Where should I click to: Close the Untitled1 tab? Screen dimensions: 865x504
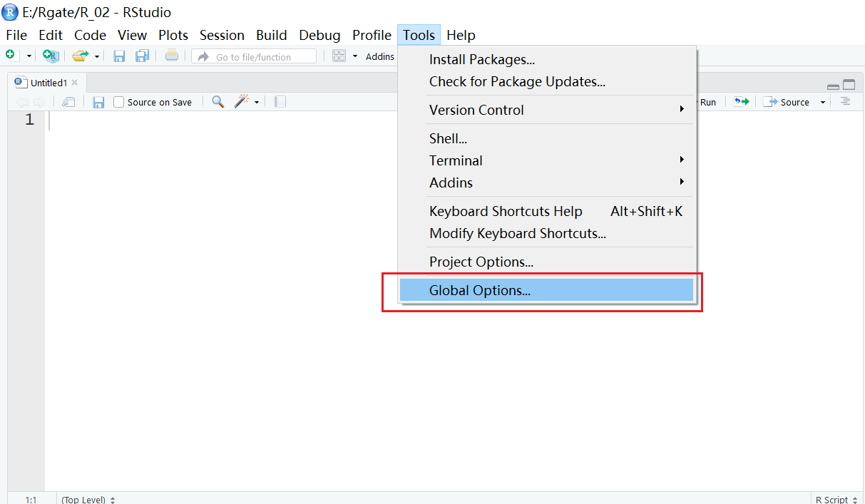click(x=75, y=83)
